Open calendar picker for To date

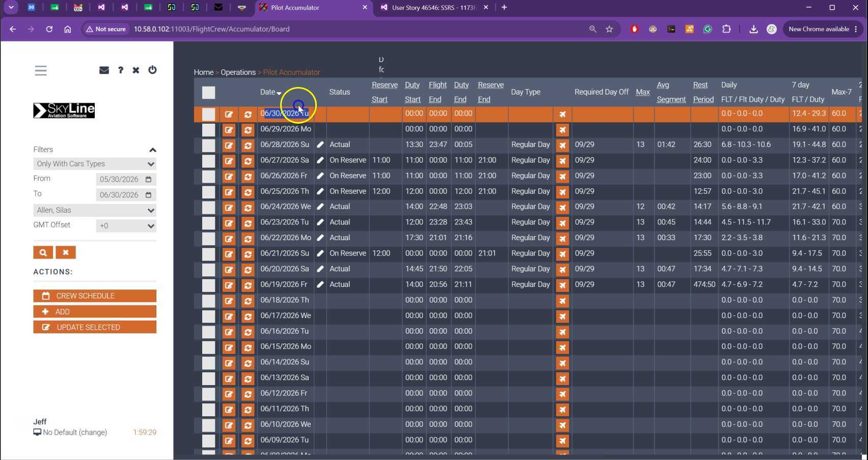tap(148, 195)
